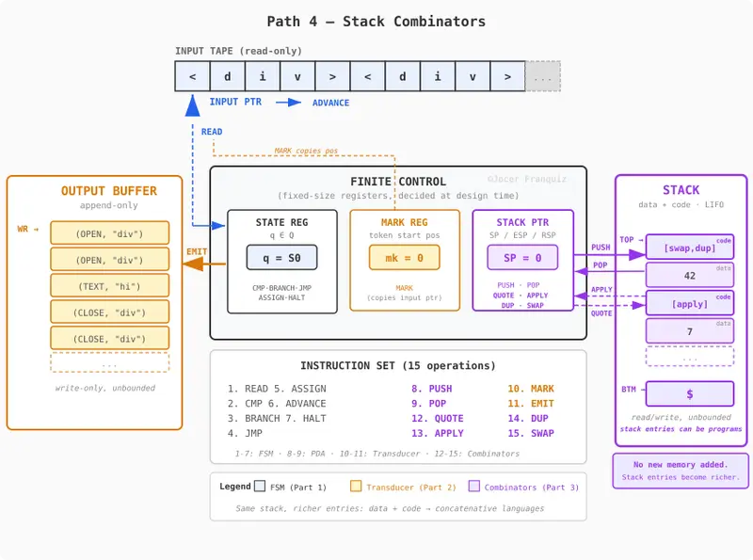
Task: Click '9. POP' in the instruction set
Action: [x=429, y=404]
